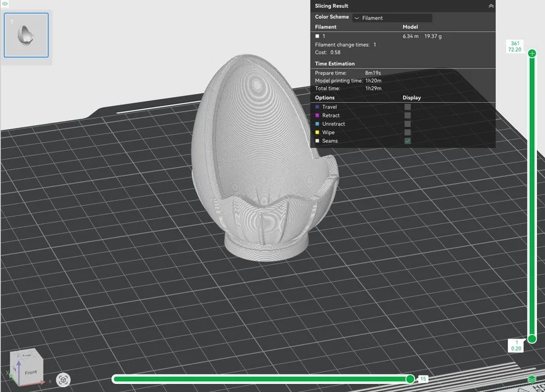Click the Options heading
Viewport: 545px width, 392px height.
pyautogui.click(x=325, y=98)
